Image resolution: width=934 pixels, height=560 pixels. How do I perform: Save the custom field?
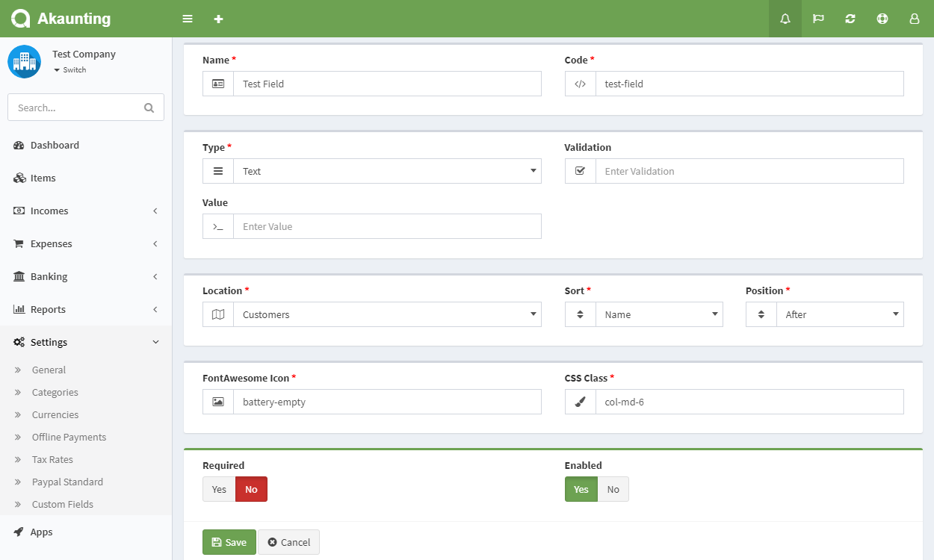[x=229, y=542]
